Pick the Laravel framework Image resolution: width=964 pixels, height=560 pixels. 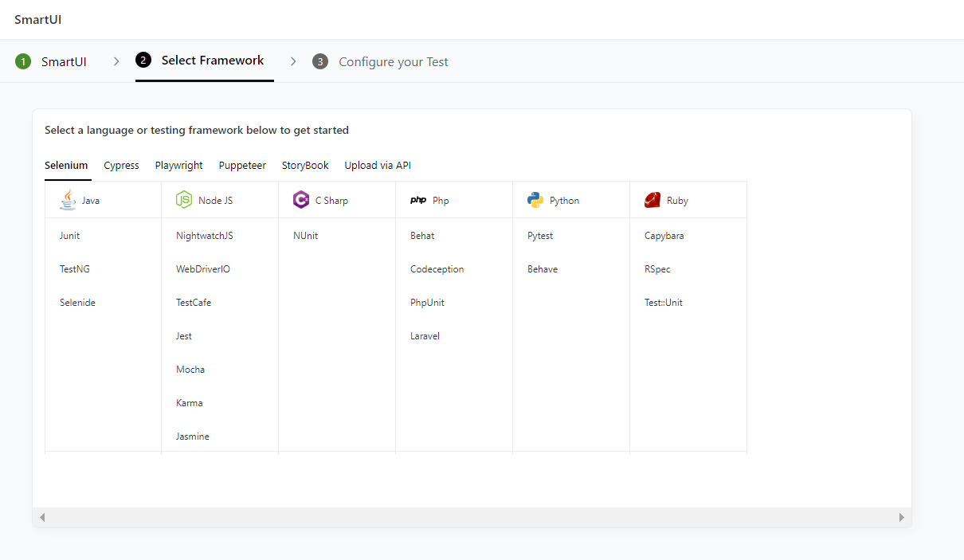pyautogui.click(x=425, y=336)
